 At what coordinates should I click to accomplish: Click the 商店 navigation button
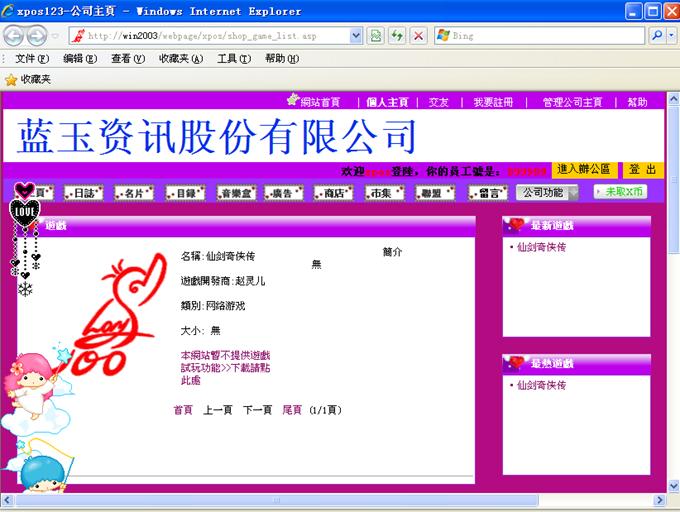coord(334,192)
